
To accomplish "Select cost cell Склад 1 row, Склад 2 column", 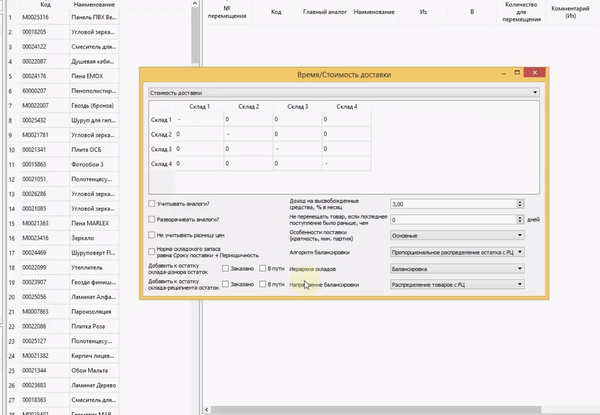I will coord(248,119).
